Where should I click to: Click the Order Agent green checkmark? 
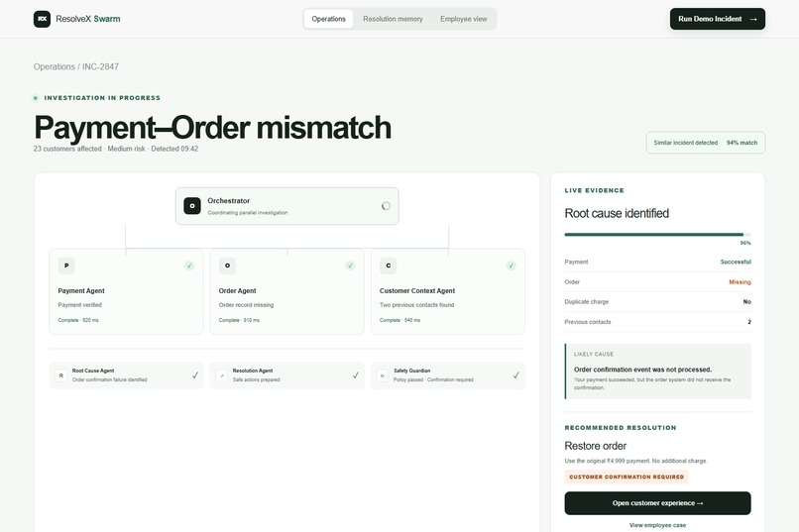click(350, 266)
